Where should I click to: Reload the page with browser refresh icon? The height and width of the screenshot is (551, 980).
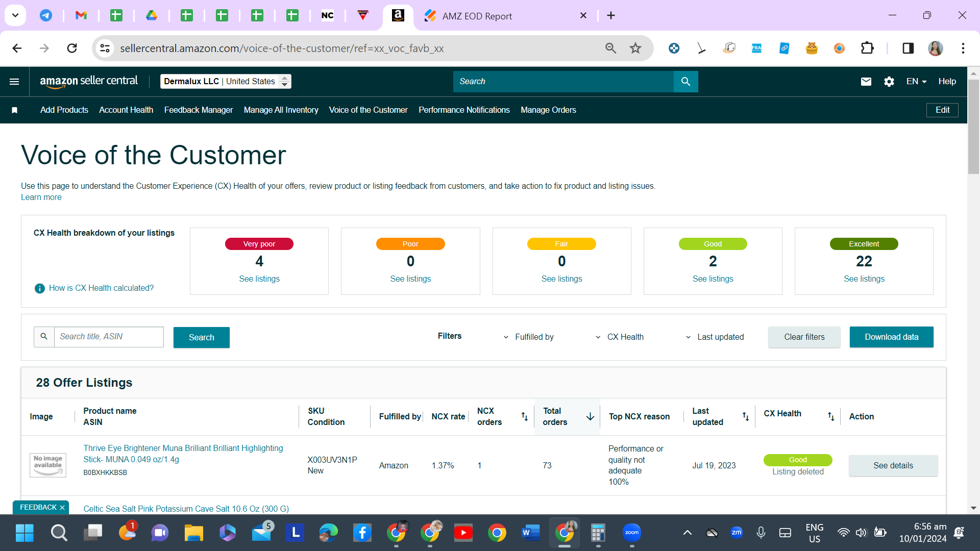[x=72, y=48]
